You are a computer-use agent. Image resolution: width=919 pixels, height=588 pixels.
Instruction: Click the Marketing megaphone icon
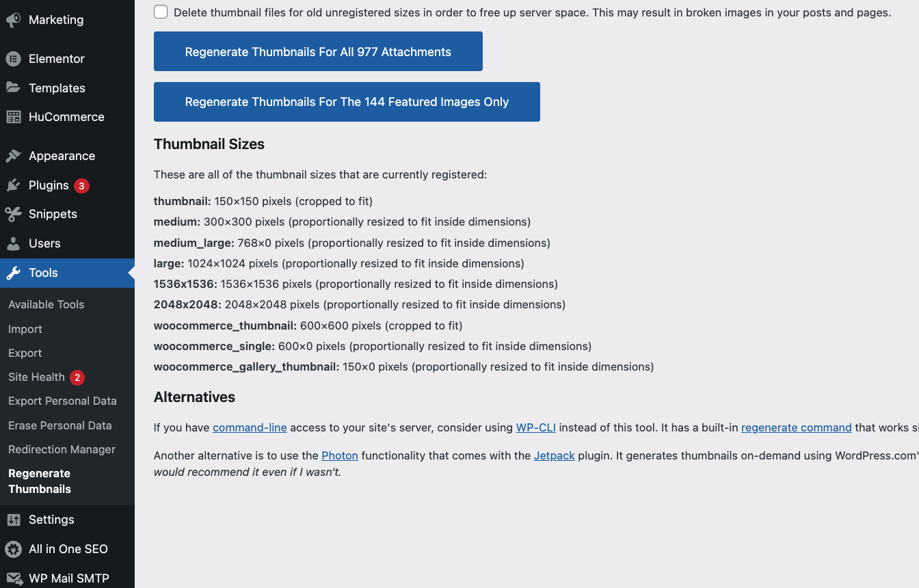(x=14, y=20)
